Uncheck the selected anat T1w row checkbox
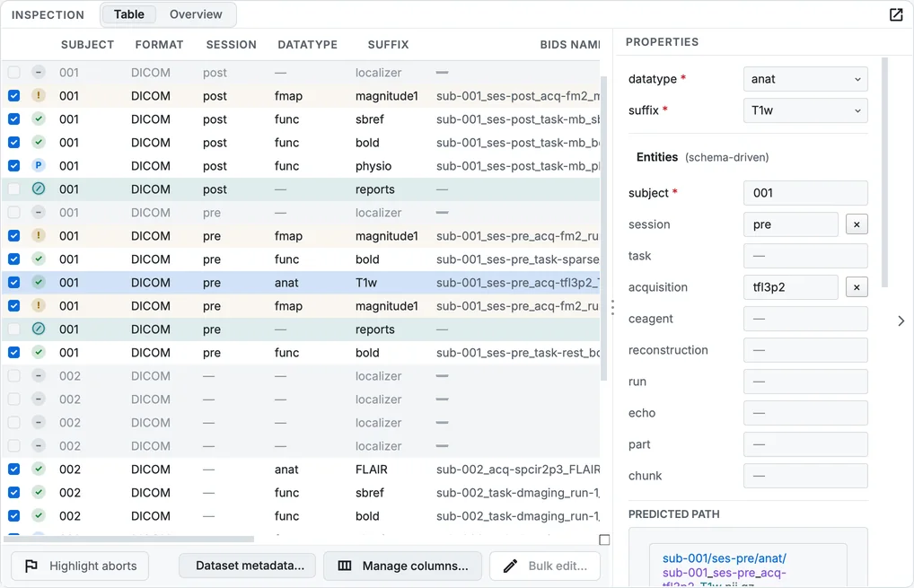This screenshot has height=588, width=914. click(14, 282)
